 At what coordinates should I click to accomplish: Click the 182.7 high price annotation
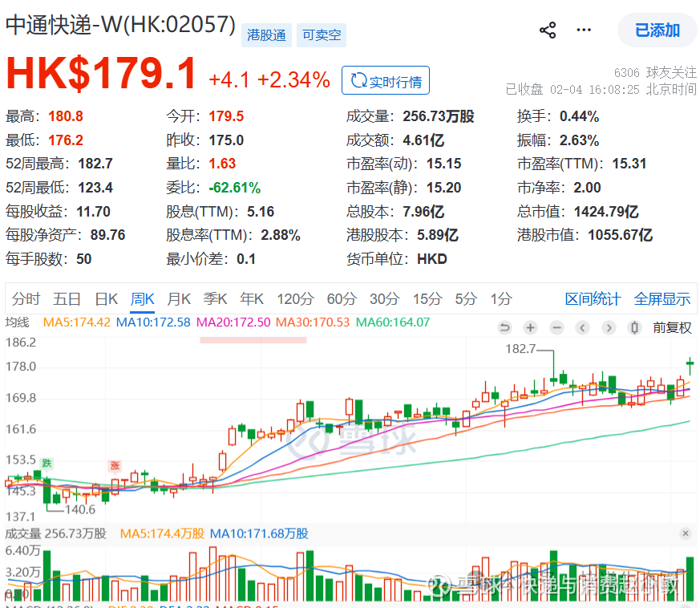tap(520, 349)
